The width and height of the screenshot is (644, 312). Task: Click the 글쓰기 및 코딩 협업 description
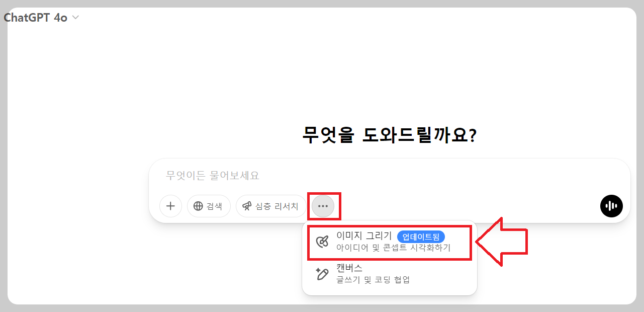(x=373, y=280)
